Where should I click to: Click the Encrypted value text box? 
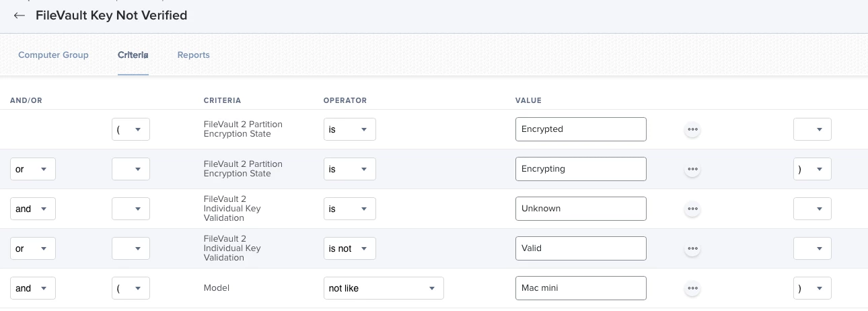click(581, 129)
